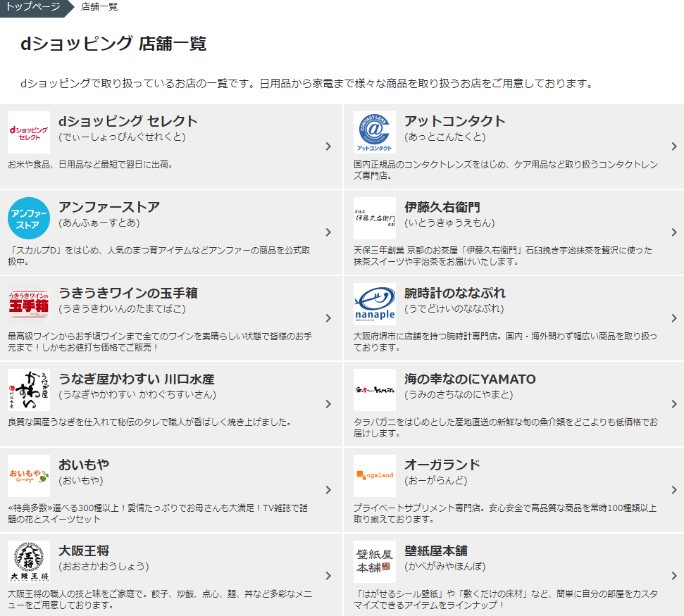Click the アットコンタクト store logo

[374, 132]
